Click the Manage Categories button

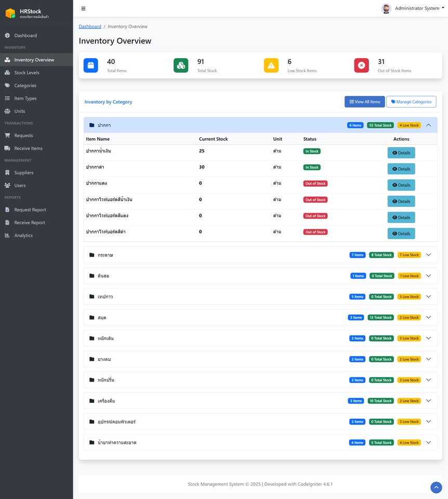pyautogui.click(x=411, y=102)
